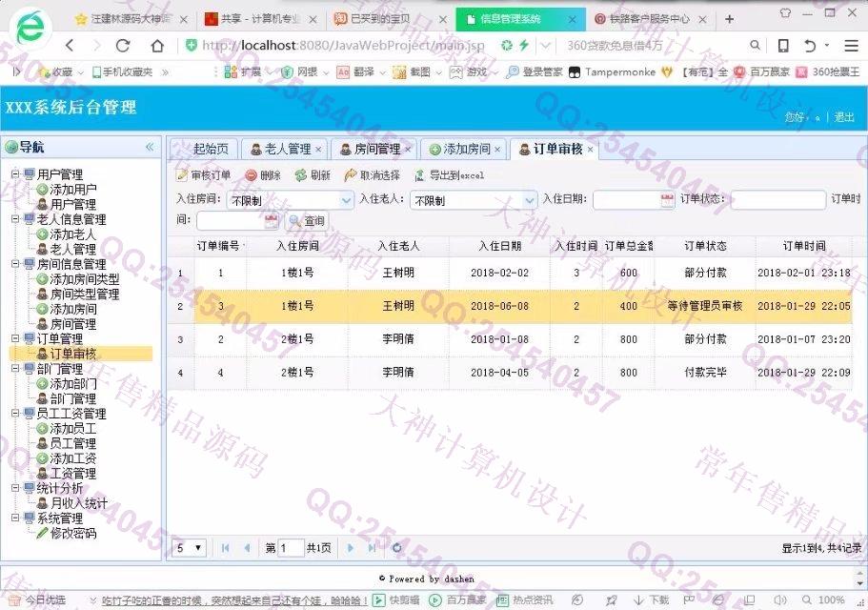Collapse the 房间信息管理 tree node
Screen dimensions: 868x610
pyautogui.click(x=15, y=264)
